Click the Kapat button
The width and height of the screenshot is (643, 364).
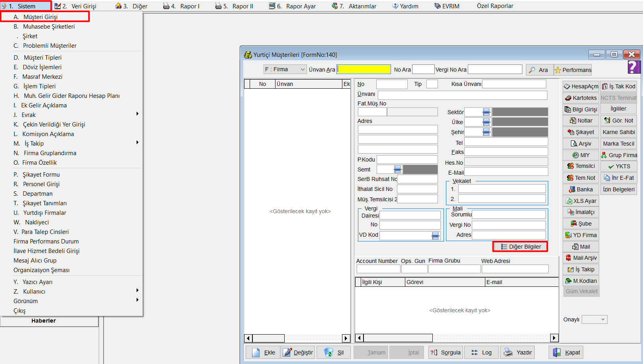[566, 352]
